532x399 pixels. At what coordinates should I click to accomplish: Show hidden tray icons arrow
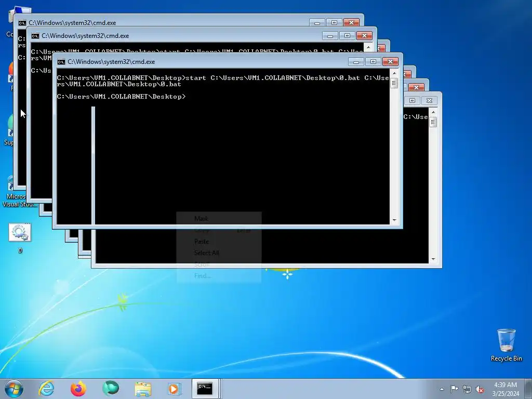point(442,389)
